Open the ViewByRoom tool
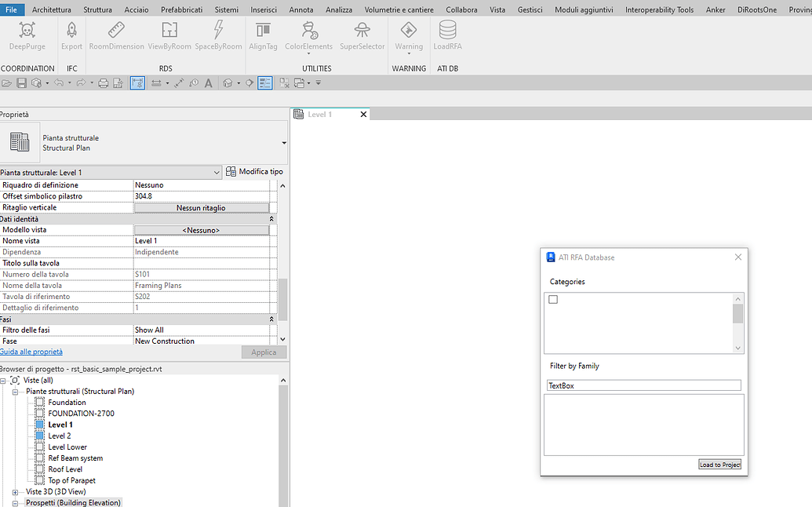 (x=169, y=31)
